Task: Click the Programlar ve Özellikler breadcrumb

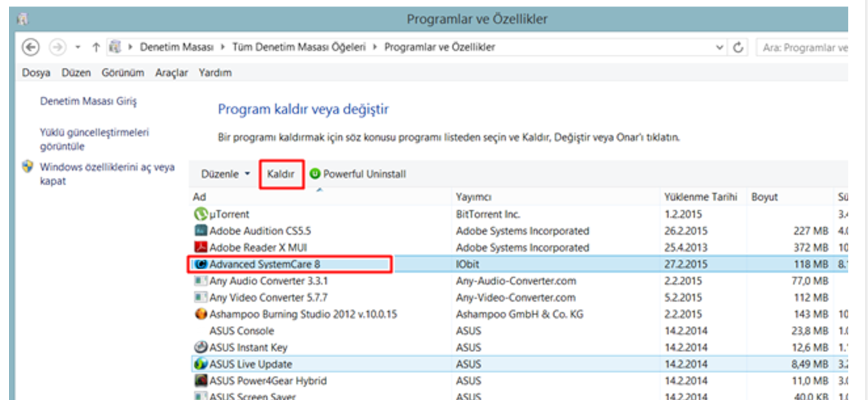Action: click(440, 47)
